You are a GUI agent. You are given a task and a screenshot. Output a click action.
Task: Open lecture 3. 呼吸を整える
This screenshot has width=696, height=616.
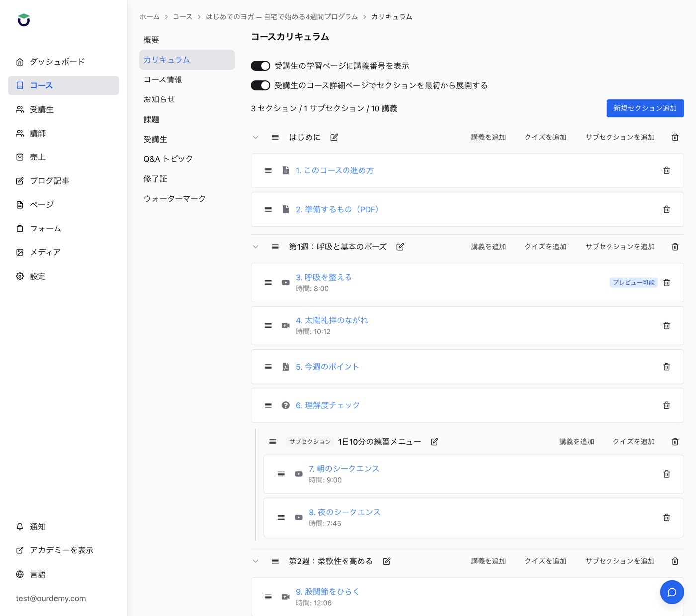pos(324,277)
